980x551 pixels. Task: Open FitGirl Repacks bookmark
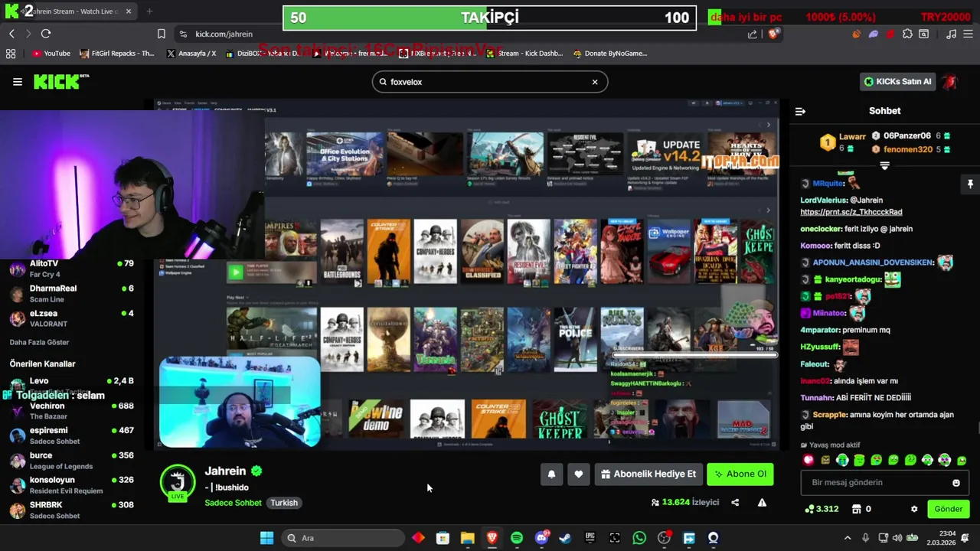117,54
